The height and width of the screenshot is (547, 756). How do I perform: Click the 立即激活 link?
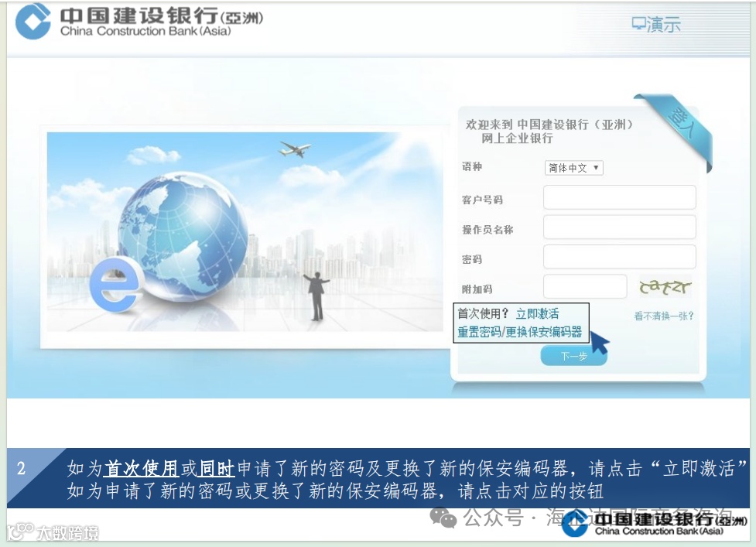tap(537, 314)
